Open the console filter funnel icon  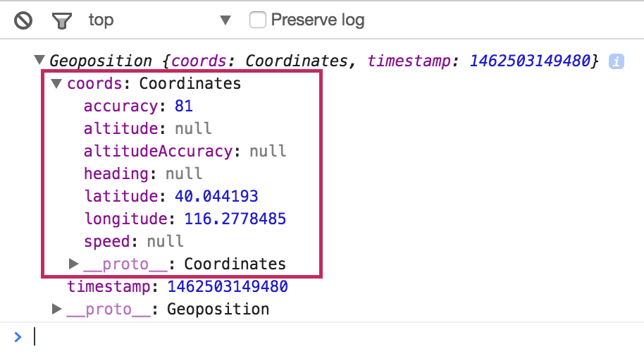(63, 20)
